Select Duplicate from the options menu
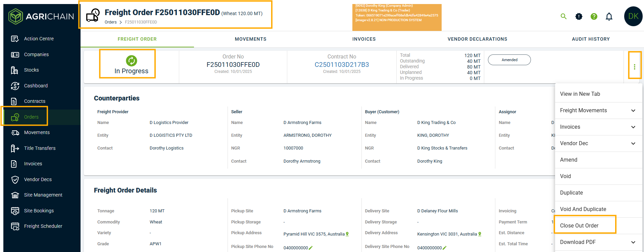Screen dimensions: 644x252 pyautogui.click(x=599, y=193)
